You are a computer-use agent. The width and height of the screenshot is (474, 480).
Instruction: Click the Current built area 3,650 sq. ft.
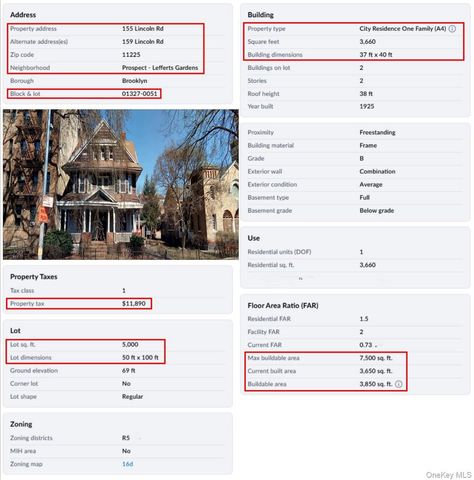point(376,371)
